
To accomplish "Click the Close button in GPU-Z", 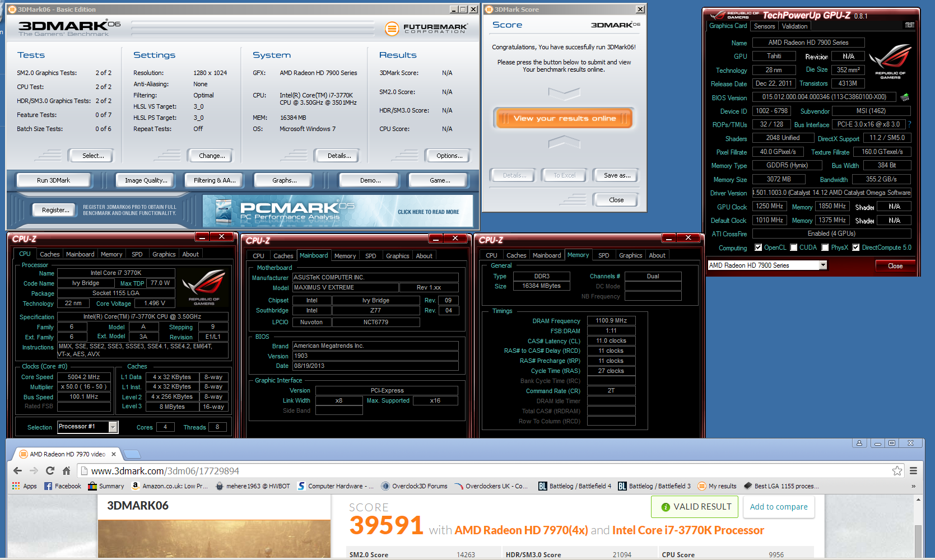I will 895,266.
